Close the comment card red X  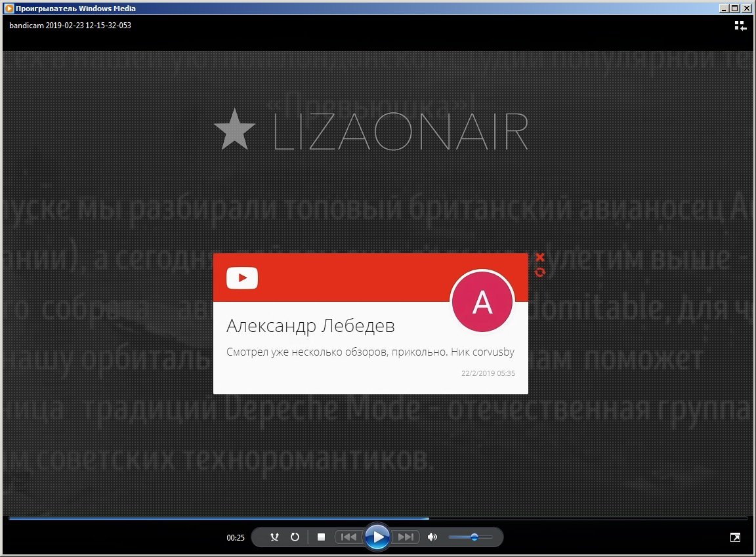click(x=540, y=257)
